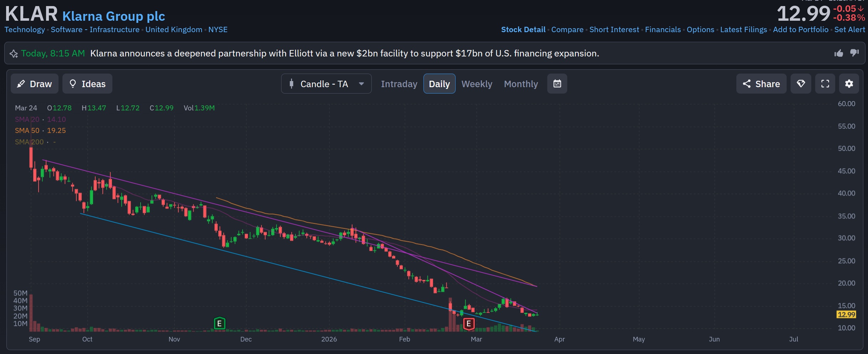Open the Financials link
Image resolution: width=868 pixels, height=354 pixels.
click(663, 30)
